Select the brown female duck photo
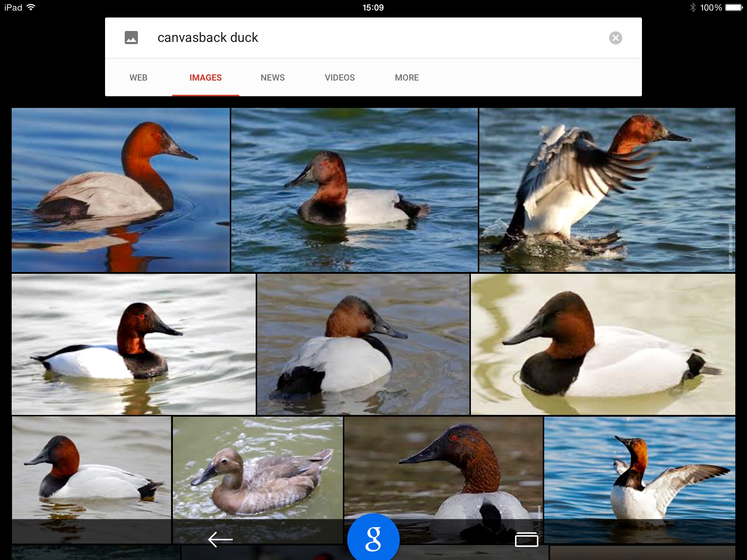 pos(258,470)
